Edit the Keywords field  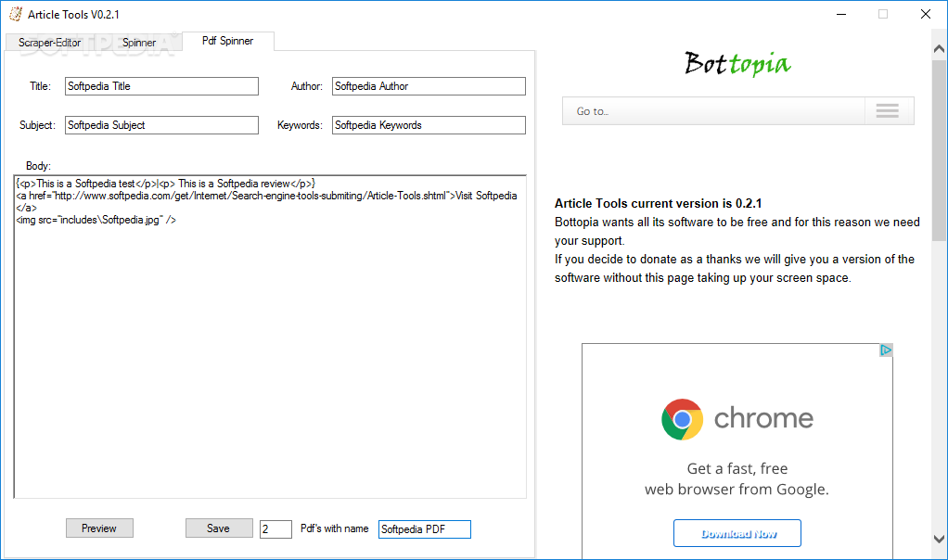429,125
